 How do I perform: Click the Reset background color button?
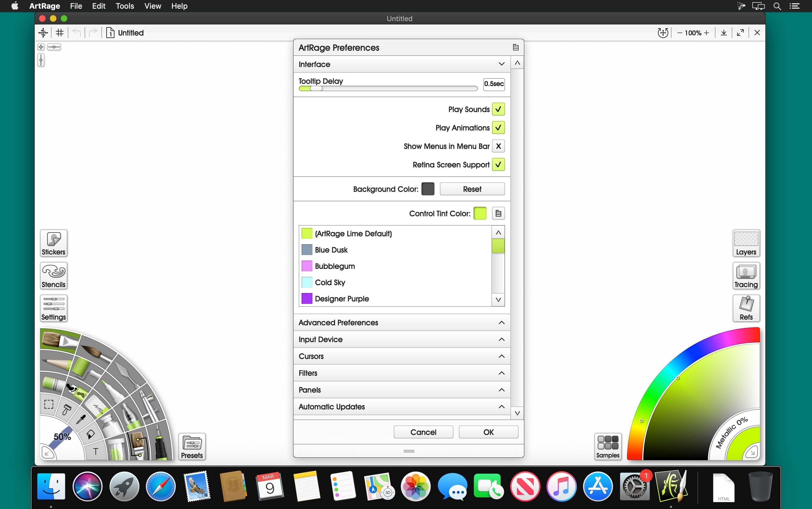(472, 189)
